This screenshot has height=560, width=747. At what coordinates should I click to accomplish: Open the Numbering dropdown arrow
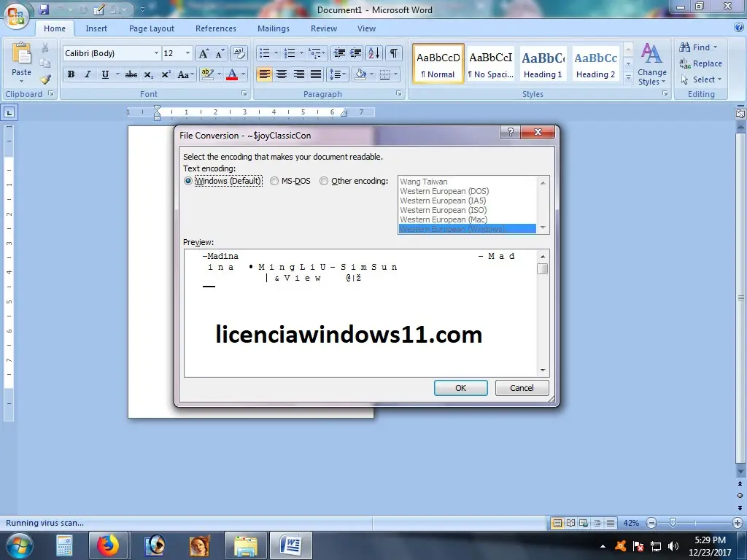tap(301, 53)
